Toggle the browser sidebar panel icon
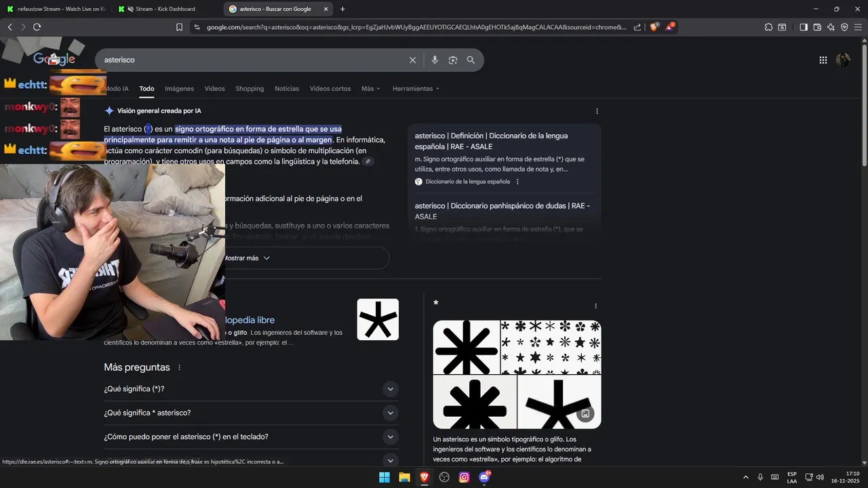This screenshot has width=868, height=488. pyautogui.click(x=804, y=27)
